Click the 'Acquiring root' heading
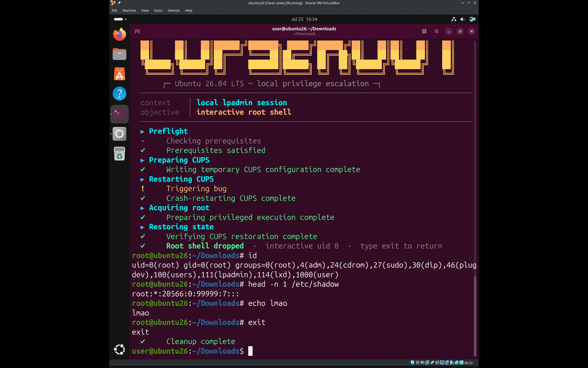588x368 pixels. pos(179,208)
